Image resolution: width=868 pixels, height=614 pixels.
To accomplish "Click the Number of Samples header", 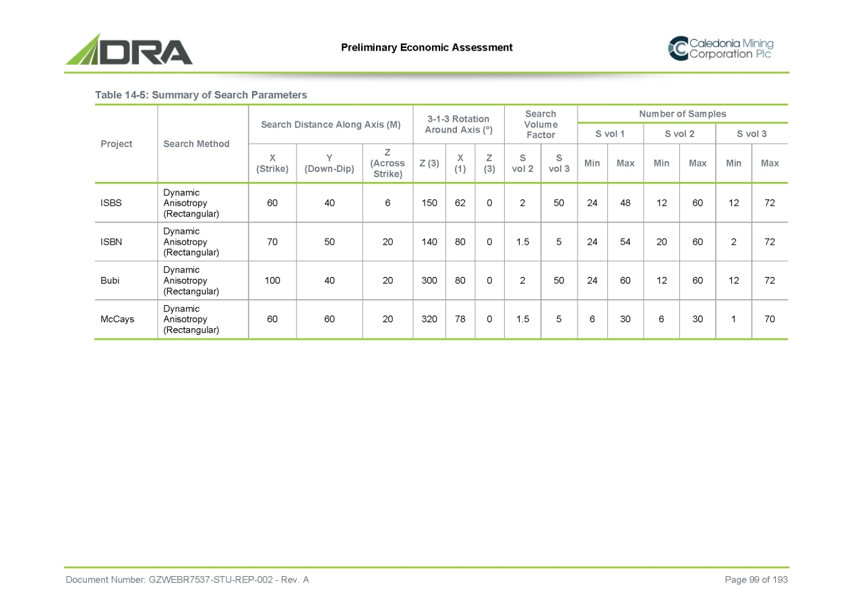I will [x=682, y=114].
